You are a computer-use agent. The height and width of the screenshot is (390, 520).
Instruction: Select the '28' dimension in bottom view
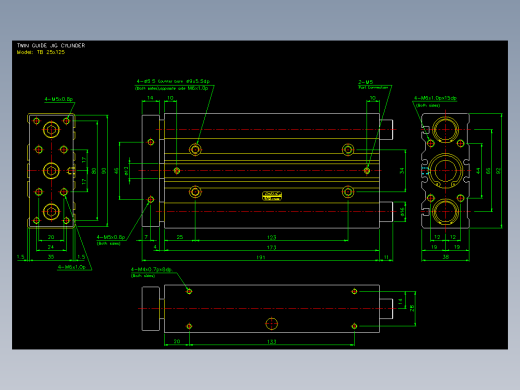[x=412, y=308]
